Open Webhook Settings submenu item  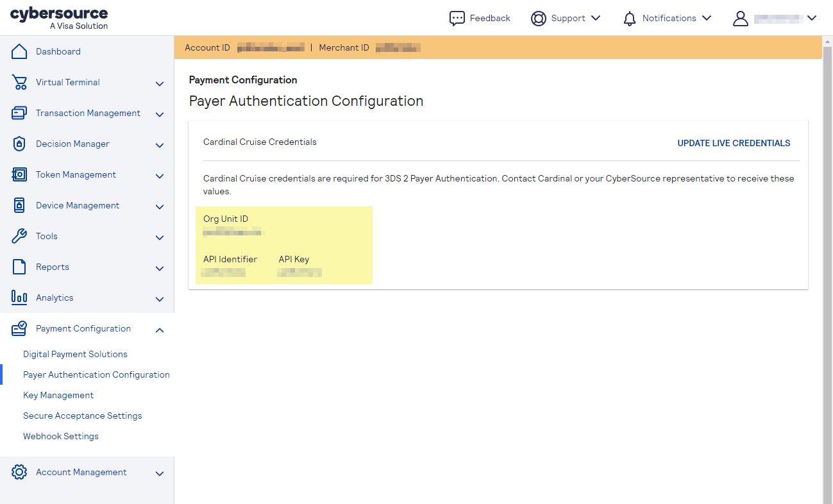tap(61, 436)
